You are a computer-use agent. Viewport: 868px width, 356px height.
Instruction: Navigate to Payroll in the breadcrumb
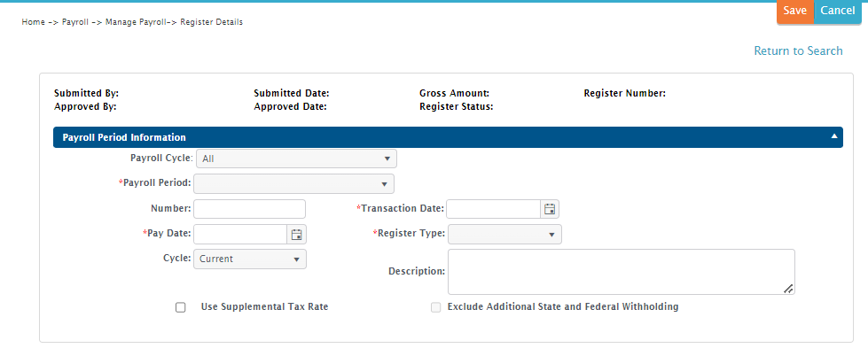click(75, 22)
